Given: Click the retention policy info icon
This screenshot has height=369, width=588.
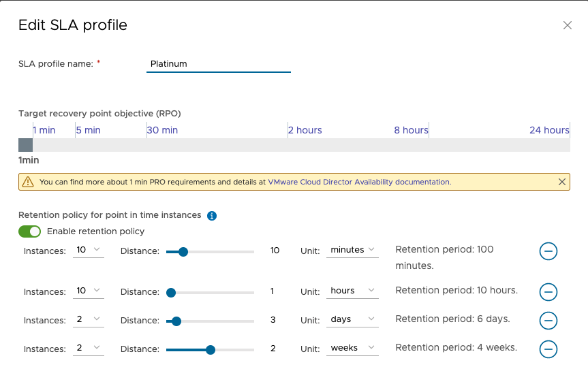Looking at the screenshot, I should (211, 216).
